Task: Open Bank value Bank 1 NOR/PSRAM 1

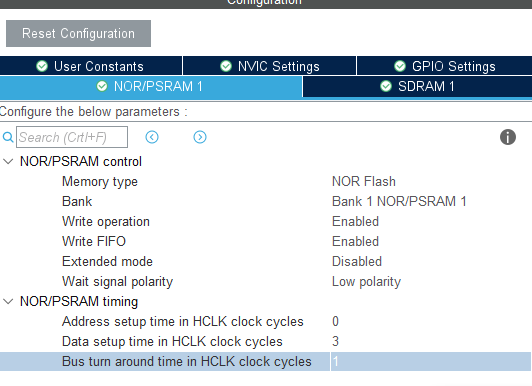Action: coord(399,201)
